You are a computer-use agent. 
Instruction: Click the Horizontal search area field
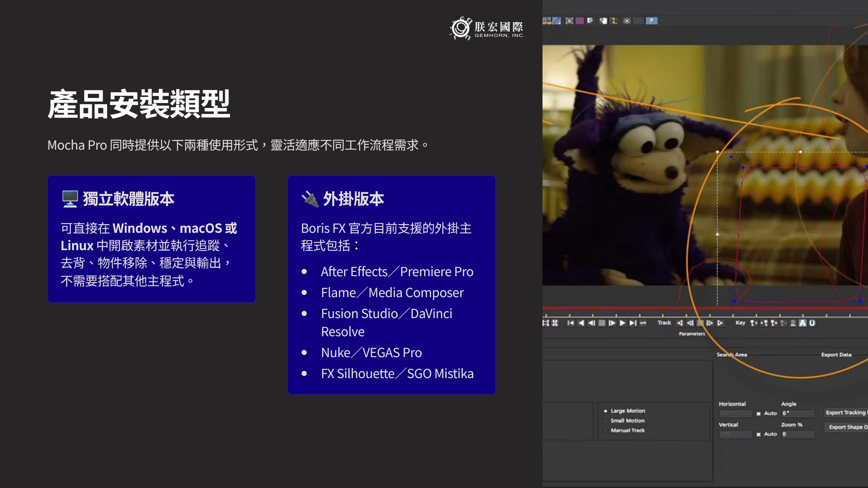tap(736, 414)
